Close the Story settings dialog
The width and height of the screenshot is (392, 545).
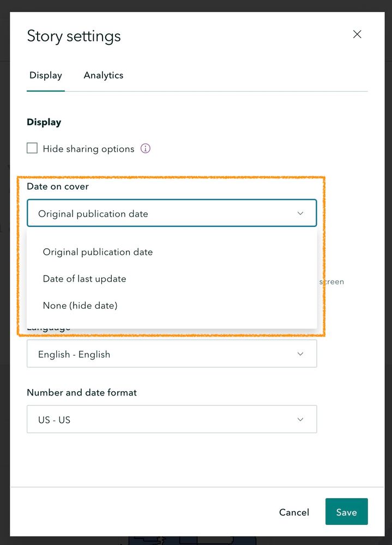[357, 34]
